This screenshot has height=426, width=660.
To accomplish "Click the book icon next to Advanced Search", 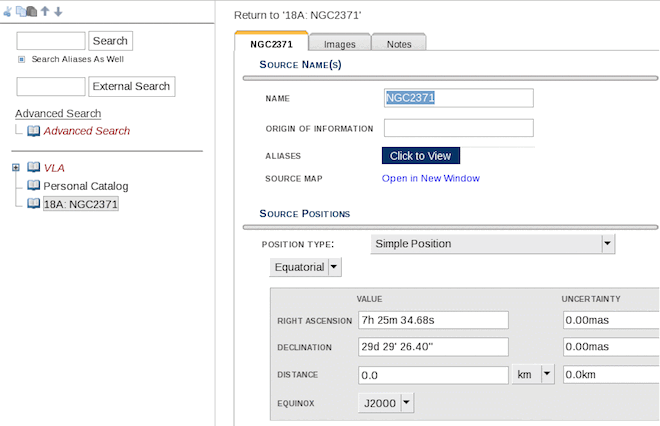I will click(x=34, y=131).
